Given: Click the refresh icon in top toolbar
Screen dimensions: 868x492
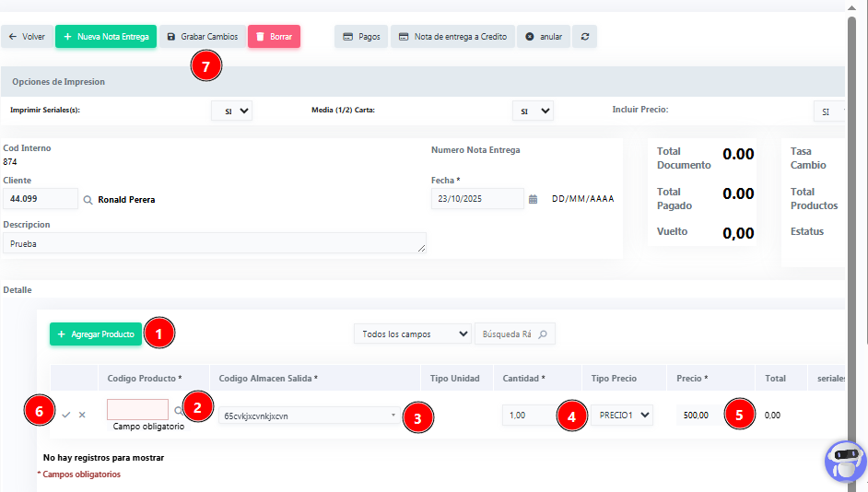Looking at the screenshot, I should (x=584, y=37).
